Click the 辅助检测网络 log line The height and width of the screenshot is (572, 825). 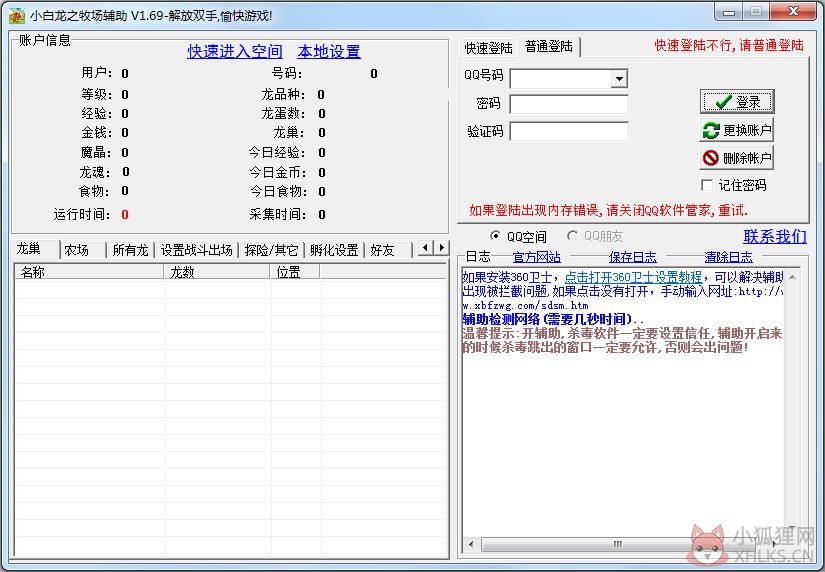tap(552, 319)
